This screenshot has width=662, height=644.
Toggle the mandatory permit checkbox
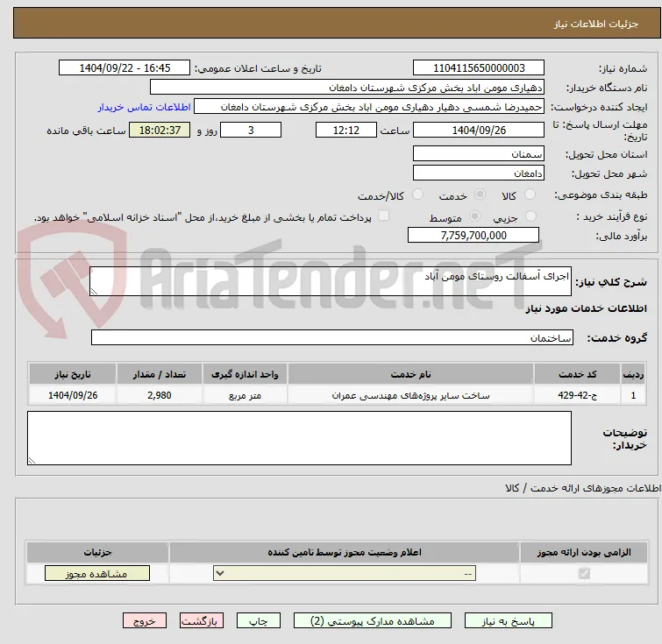[584, 573]
